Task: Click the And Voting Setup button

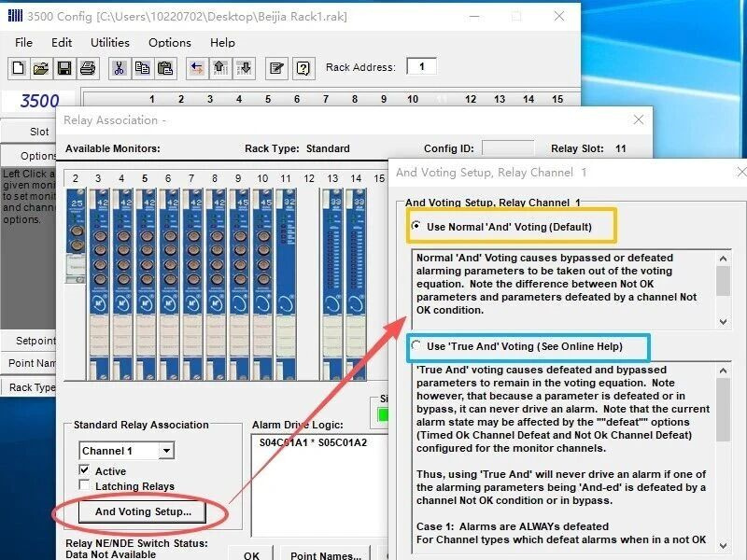Action: 143,511
